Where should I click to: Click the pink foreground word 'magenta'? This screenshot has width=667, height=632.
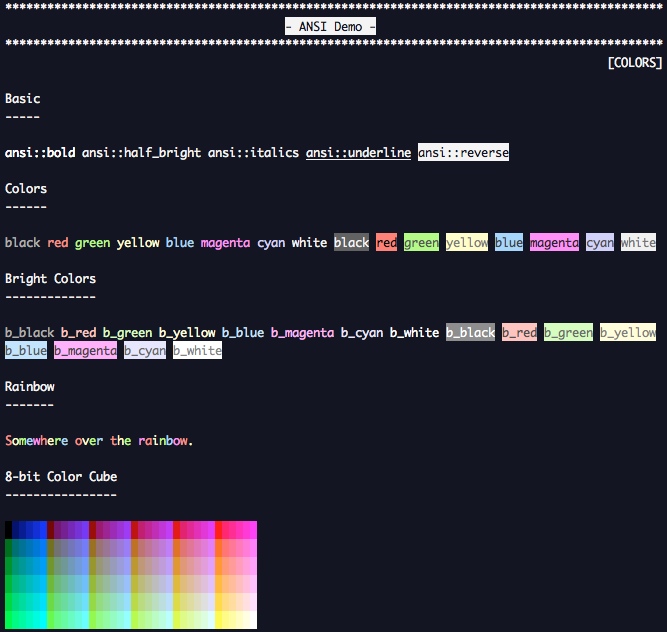225,243
